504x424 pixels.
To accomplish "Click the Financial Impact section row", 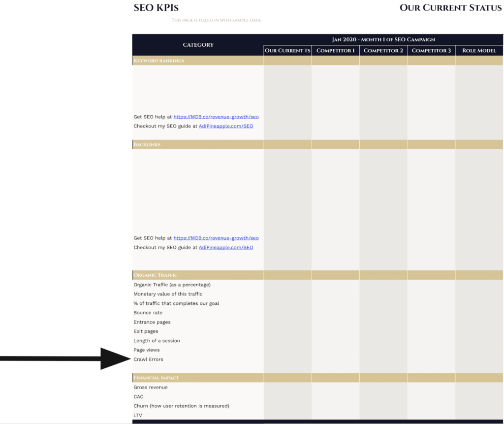I will (x=317, y=378).
